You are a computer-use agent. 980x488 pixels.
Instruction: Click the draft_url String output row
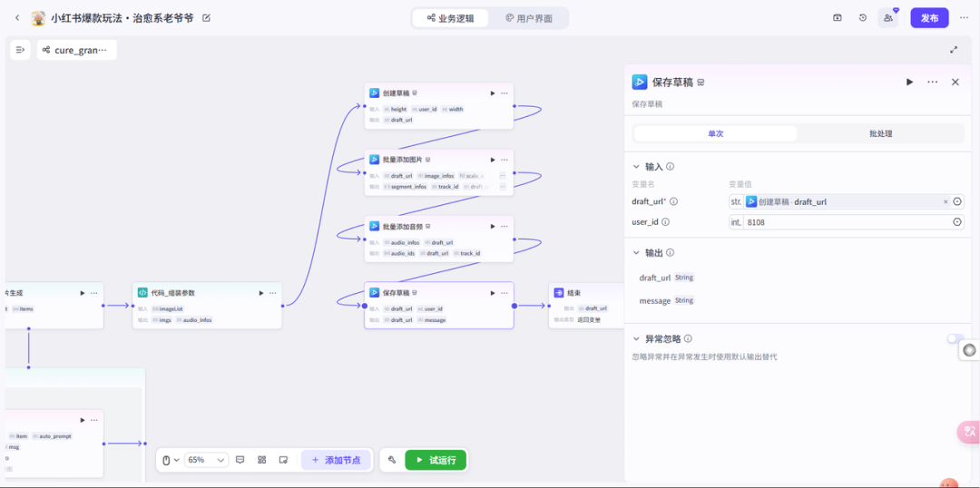tap(666, 278)
